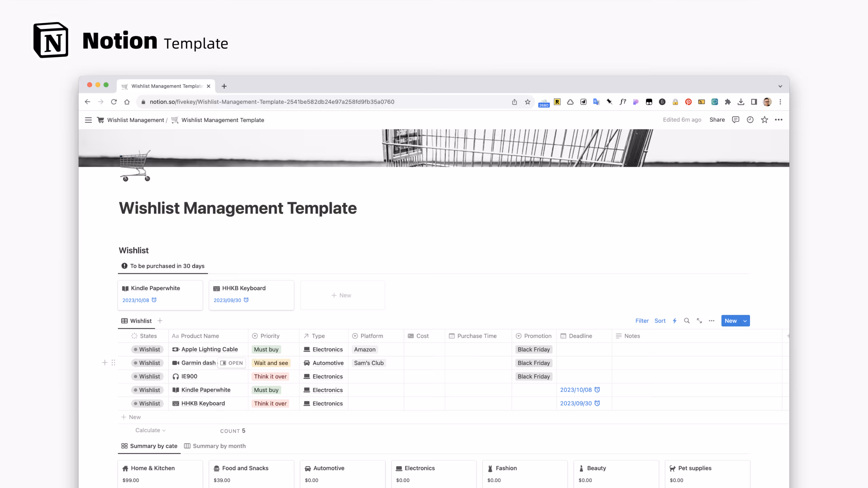Switch to Summary by month tab

pyautogui.click(x=215, y=446)
